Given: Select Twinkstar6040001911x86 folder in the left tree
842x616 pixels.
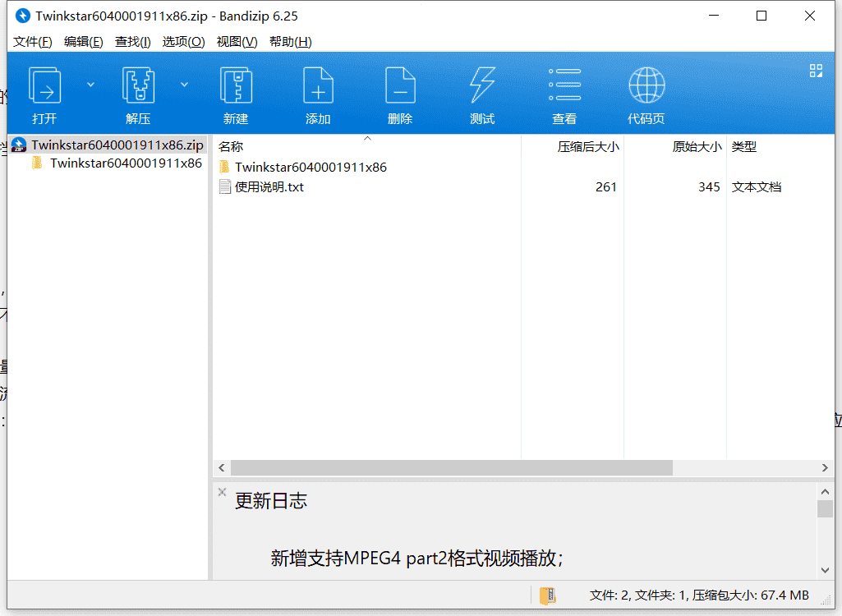Looking at the screenshot, I should [x=117, y=163].
